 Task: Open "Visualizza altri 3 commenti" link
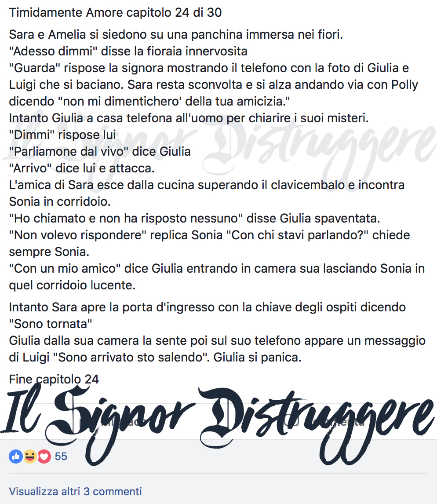point(75,491)
